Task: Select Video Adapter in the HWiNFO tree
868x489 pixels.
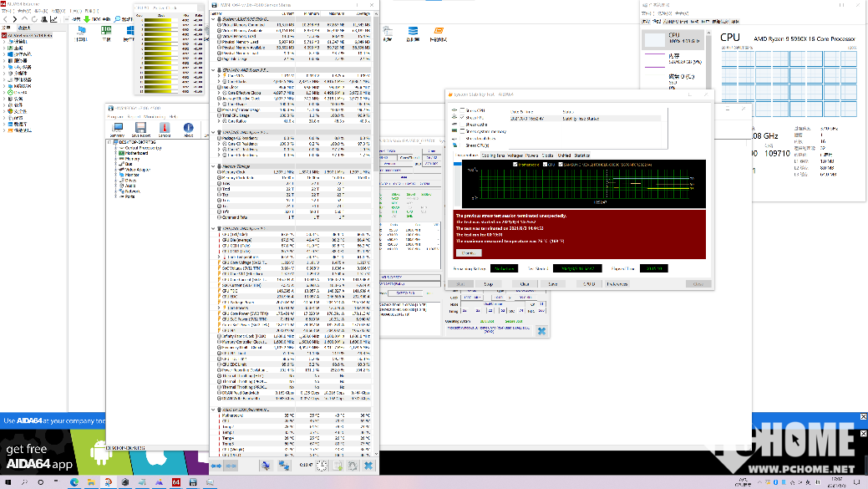Action: coord(137,170)
